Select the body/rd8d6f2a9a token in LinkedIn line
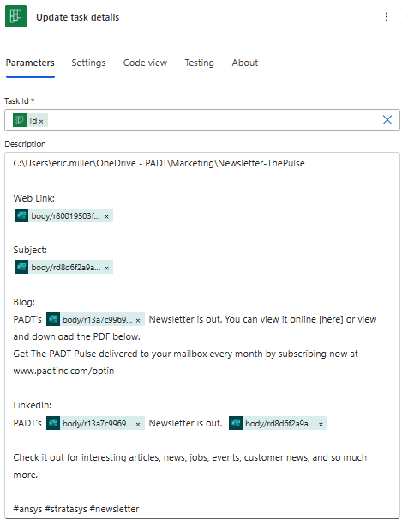The width and height of the screenshot is (408, 532). pyautogui.click(x=278, y=423)
